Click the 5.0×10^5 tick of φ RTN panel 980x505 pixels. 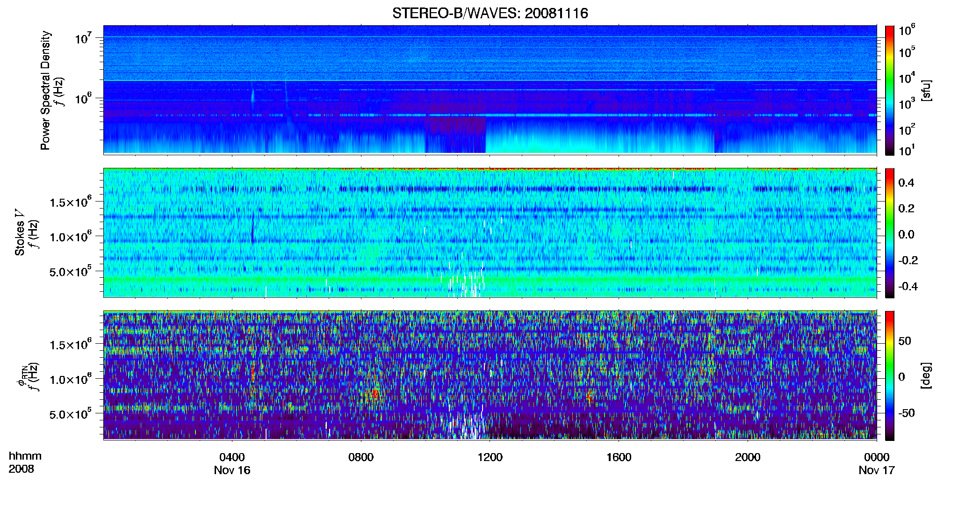pos(71,414)
